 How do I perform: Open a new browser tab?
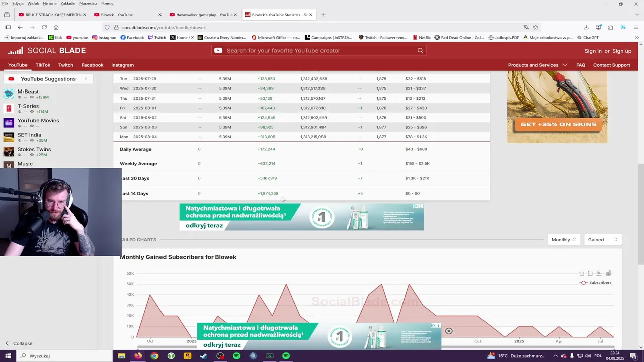(x=324, y=15)
